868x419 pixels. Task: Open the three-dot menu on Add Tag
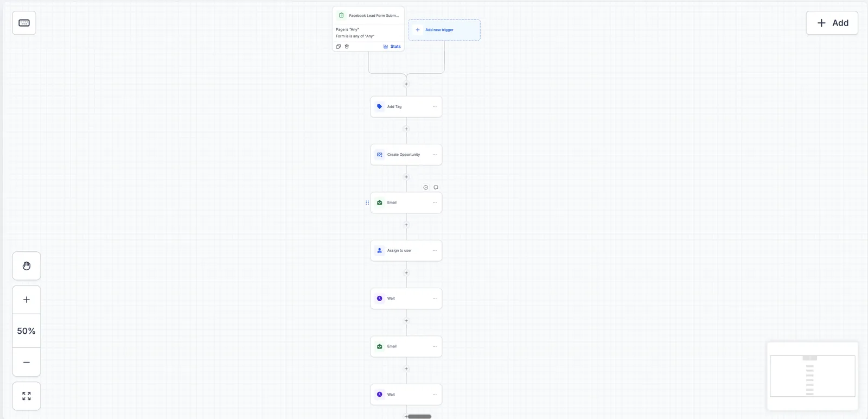coord(435,107)
